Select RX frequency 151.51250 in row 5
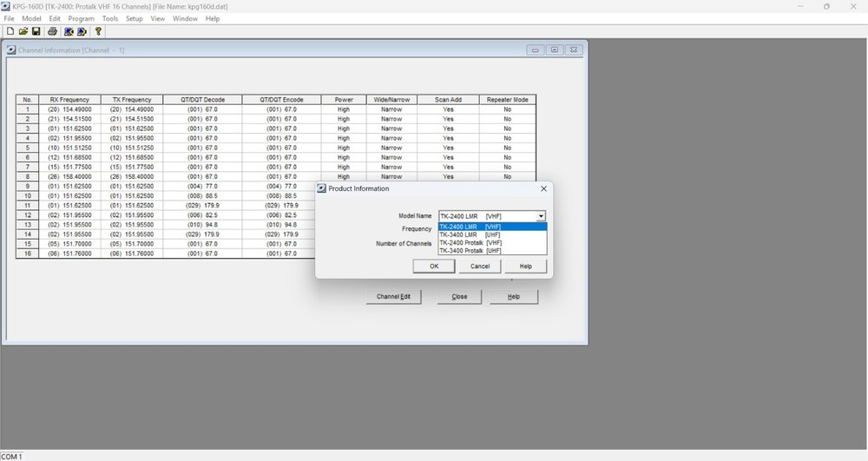Screen dimensions: 868x461 click(69, 148)
